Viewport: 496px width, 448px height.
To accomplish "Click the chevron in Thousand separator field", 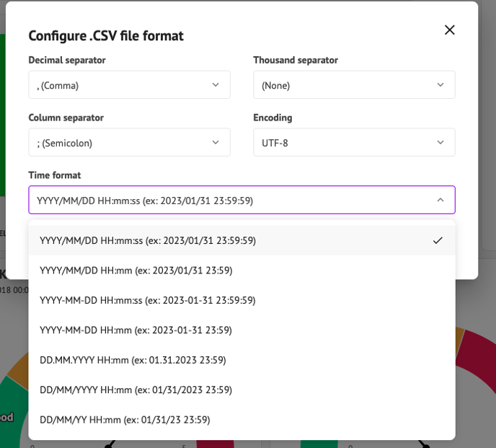I will point(440,85).
